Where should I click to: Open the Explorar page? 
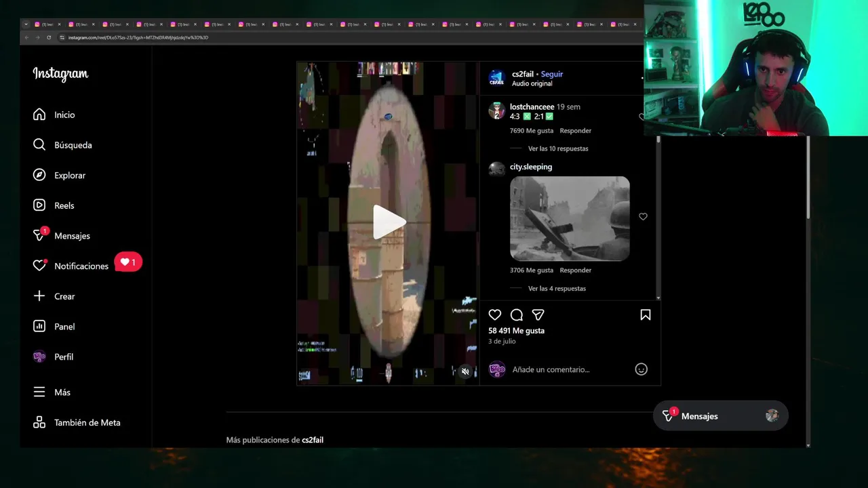59,175
